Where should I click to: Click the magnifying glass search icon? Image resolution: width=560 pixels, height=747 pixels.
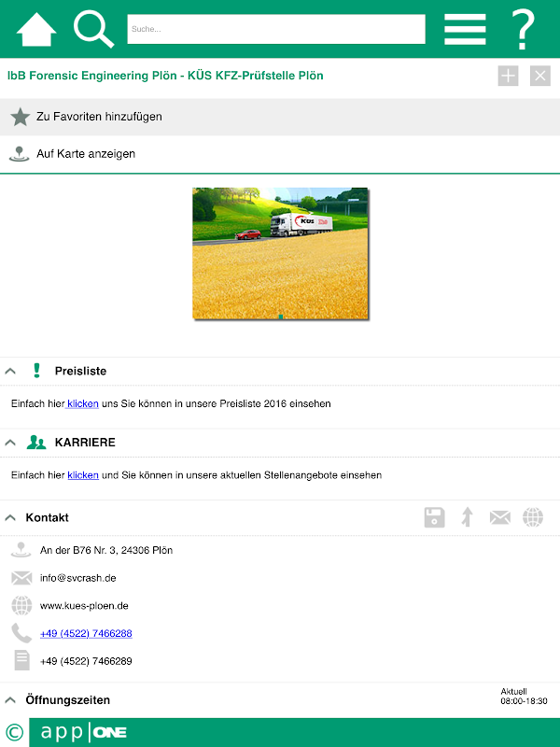click(94, 30)
